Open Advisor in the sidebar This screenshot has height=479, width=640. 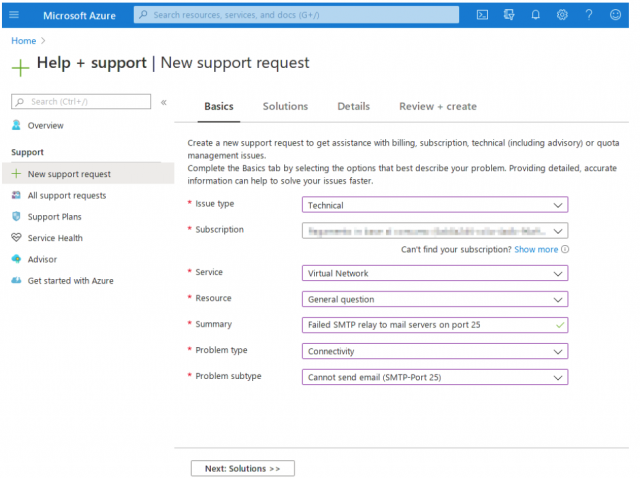pos(42,259)
